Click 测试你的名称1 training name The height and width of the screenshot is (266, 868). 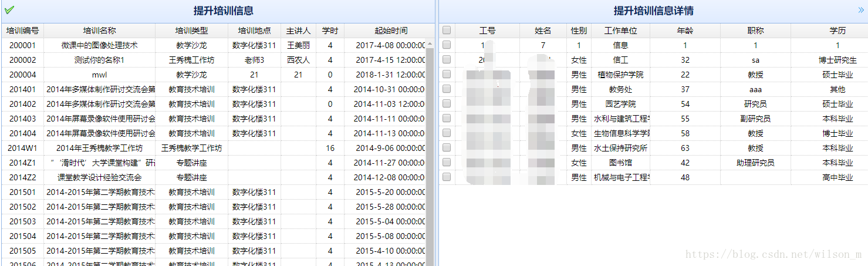[x=99, y=60]
